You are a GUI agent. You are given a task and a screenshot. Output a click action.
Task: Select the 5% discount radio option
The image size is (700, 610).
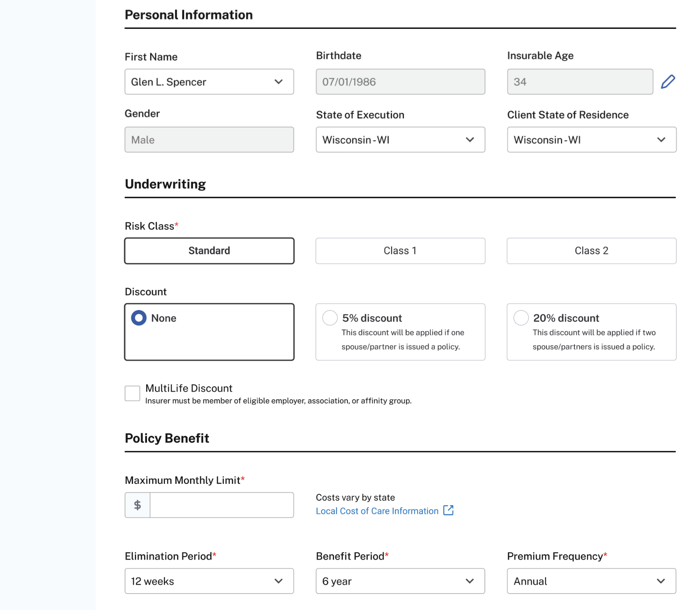pyautogui.click(x=330, y=318)
